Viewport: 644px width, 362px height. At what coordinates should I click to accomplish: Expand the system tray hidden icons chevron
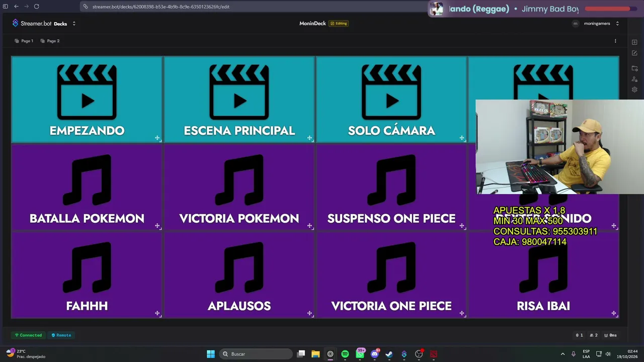click(x=562, y=354)
